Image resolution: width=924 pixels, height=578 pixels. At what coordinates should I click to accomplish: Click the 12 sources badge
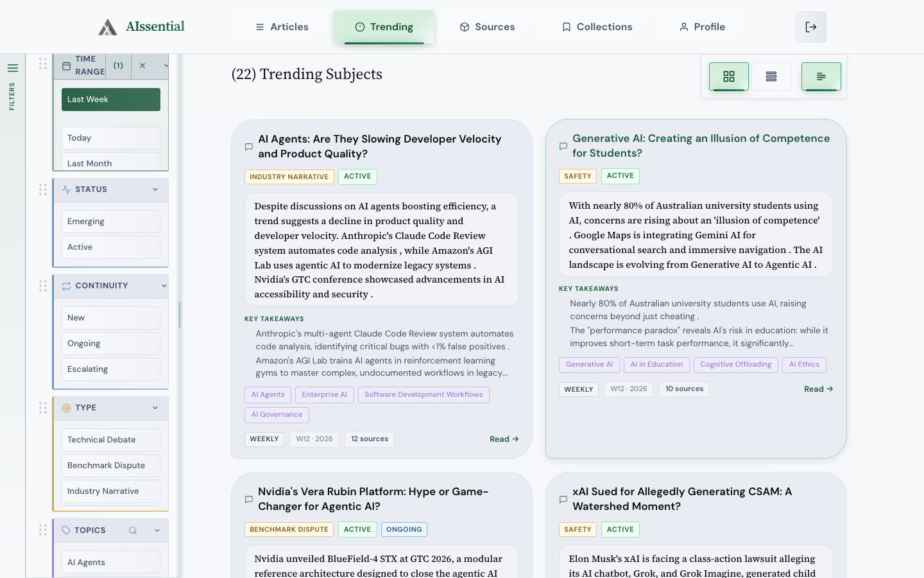tap(370, 439)
